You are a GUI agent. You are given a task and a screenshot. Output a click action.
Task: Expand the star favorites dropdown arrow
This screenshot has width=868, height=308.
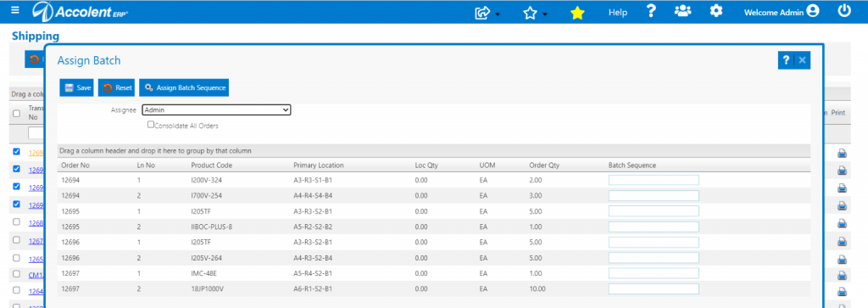click(x=544, y=14)
